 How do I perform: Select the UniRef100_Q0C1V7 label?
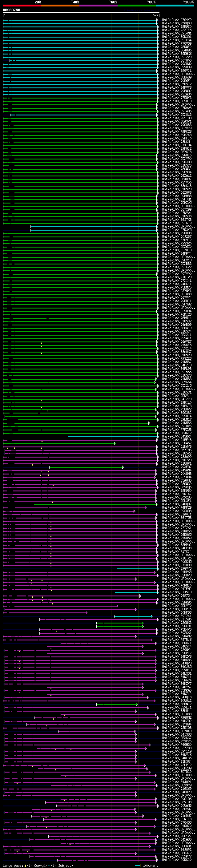pyautogui.click(x=177, y=836)
